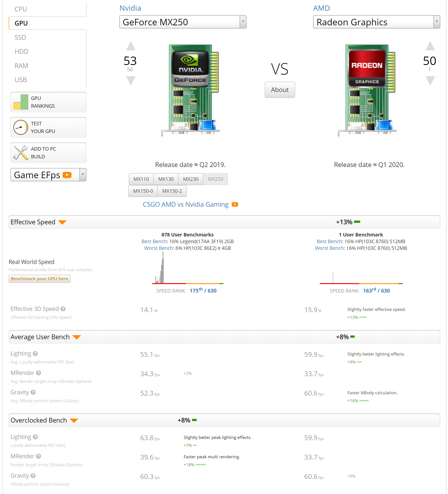Open the GeForce MX250 model dropdown
Image resolution: width=448 pixels, height=494 pixels.
(183, 22)
